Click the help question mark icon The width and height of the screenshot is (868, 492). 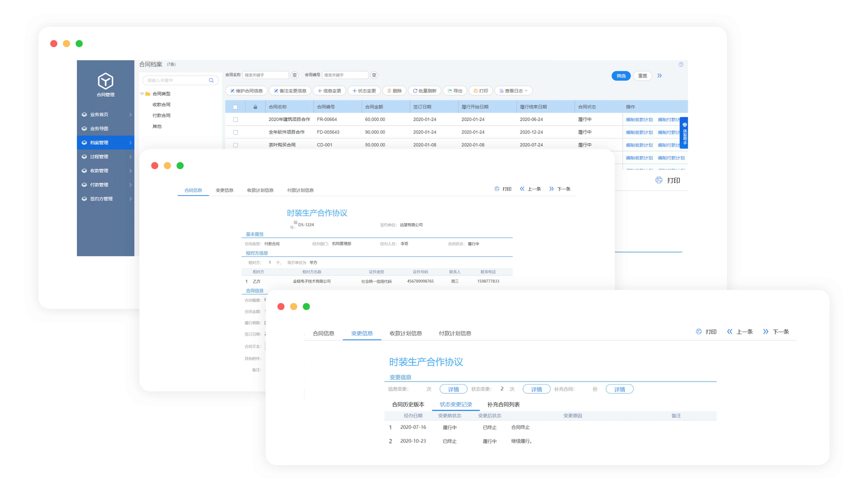681,65
